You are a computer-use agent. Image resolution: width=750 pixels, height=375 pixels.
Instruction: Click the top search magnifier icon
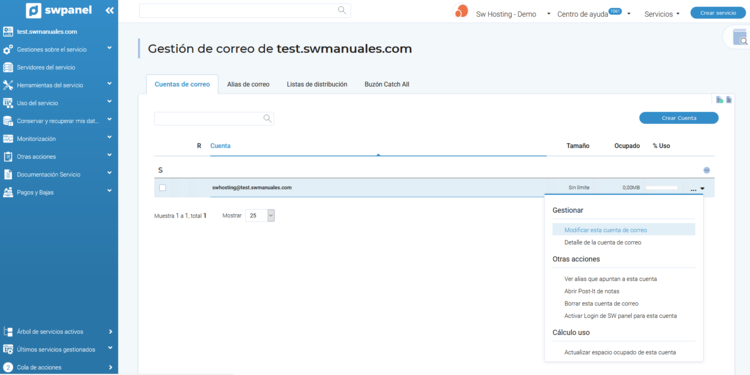(342, 10)
